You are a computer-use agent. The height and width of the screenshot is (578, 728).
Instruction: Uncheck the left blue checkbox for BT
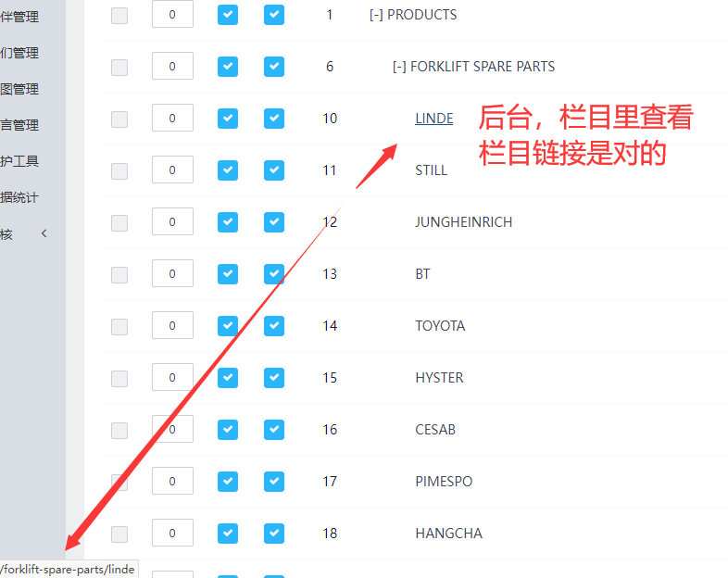228,274
